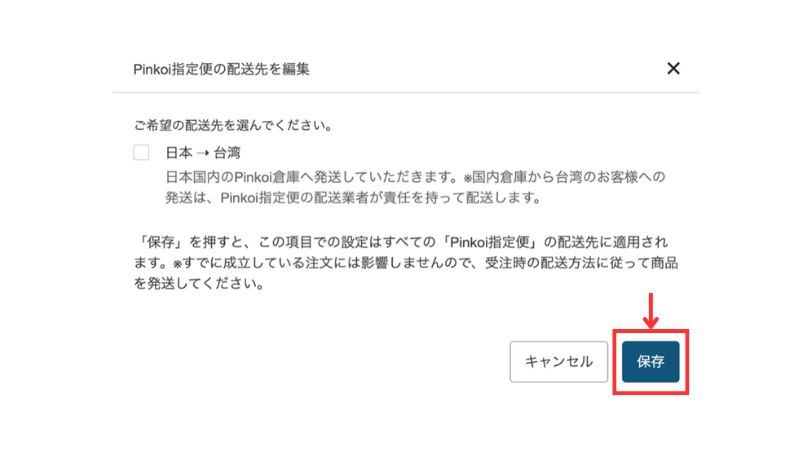
Task: Check the 日本 → 台湾 checkbox
Action: (x=141, y=152)
